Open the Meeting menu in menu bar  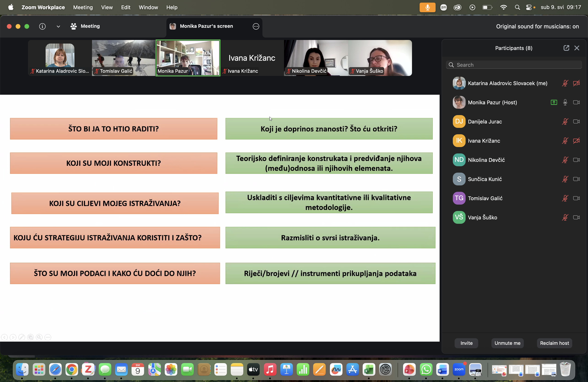tap(83, 8)
